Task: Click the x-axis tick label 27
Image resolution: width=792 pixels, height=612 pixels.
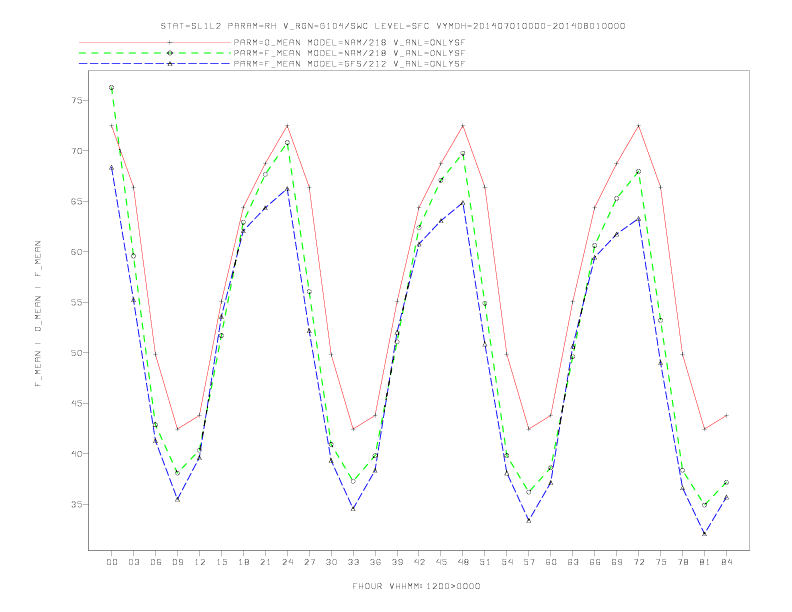Action: point(309,562)
